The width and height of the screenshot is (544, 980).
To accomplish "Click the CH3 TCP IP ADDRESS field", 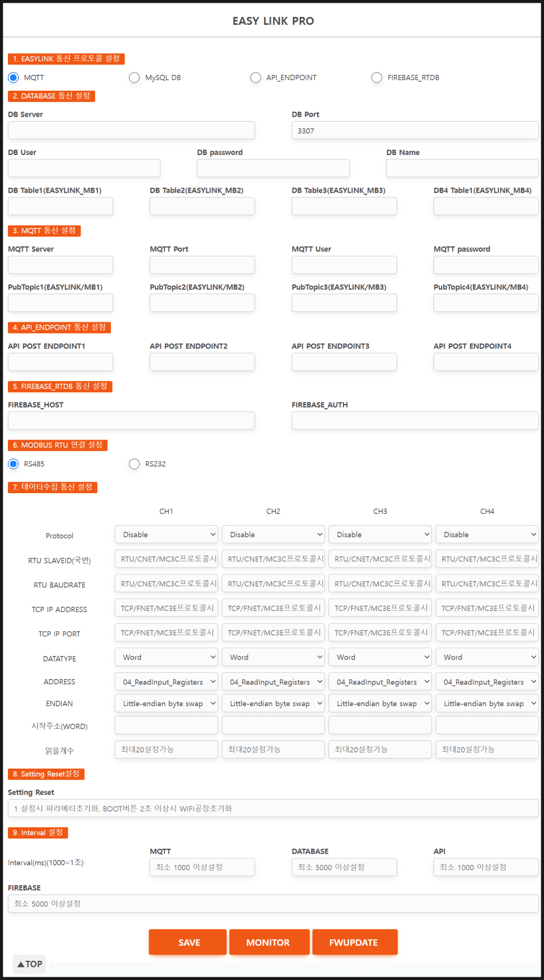I will [380, 608].
